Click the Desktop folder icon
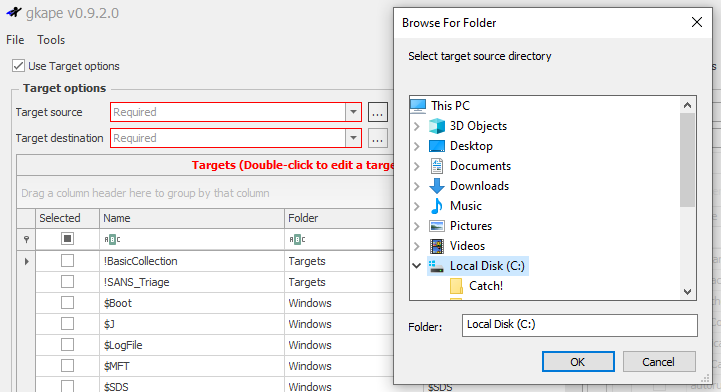This screenshot has width=721, height=392. [436, 146]
